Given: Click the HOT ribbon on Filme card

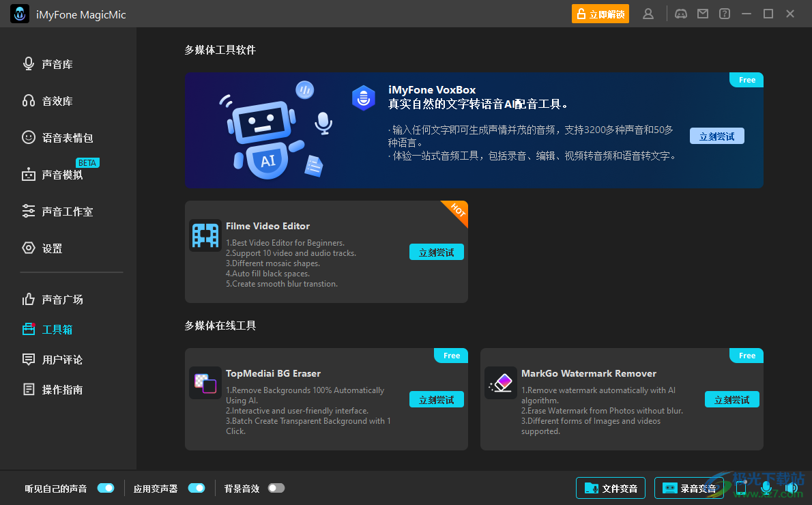Looking at the screenshot, I should tap(456, 211).
